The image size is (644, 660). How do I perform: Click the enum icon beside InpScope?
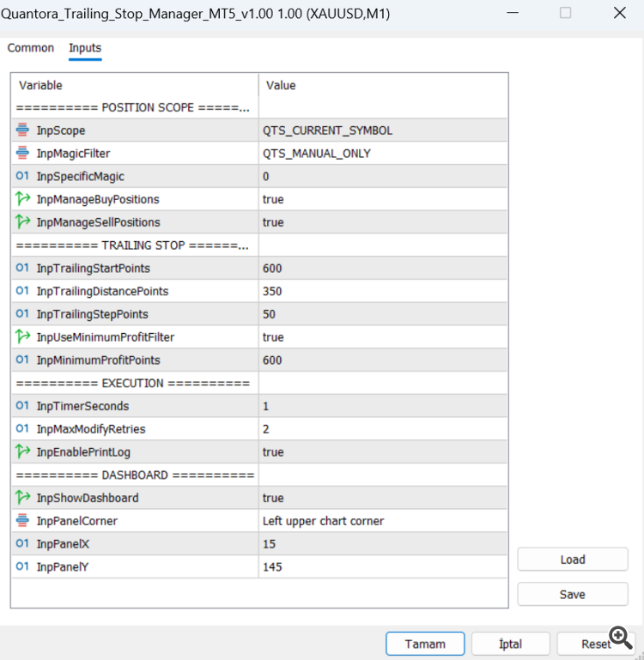22,130
